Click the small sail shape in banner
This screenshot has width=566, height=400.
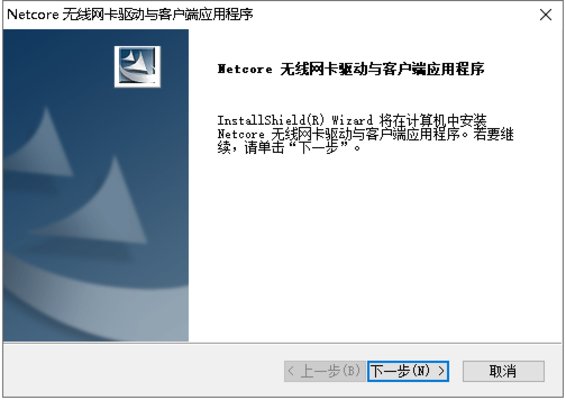pos(42,143)
